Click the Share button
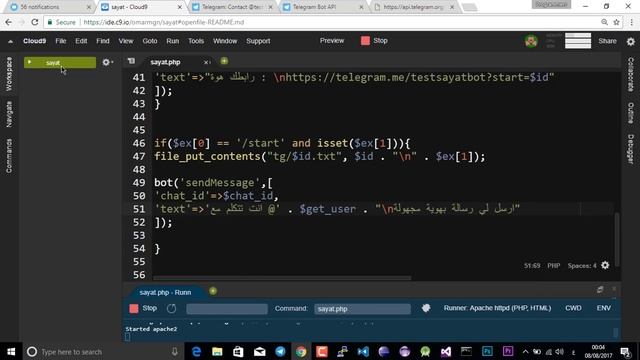Screen dimensions: 640x360 607,41
